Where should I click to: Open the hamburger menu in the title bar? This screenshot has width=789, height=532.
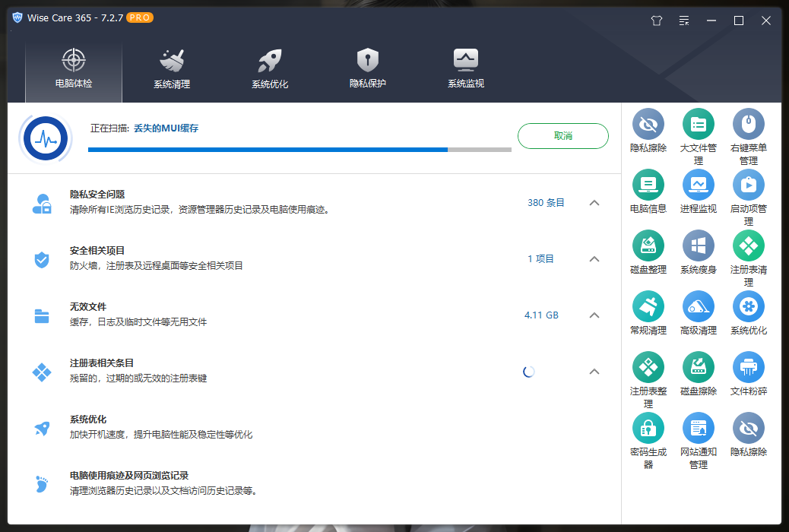point(683,21)
